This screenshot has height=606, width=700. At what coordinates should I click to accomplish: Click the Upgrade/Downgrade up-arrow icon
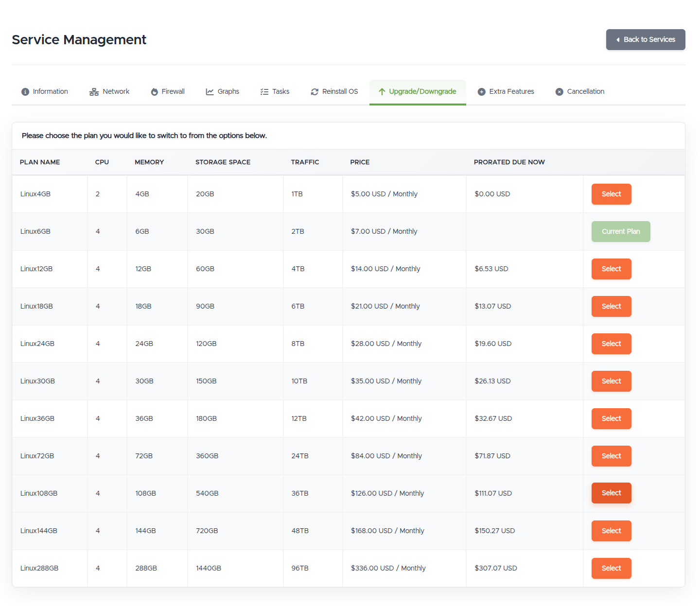point(382,92)
